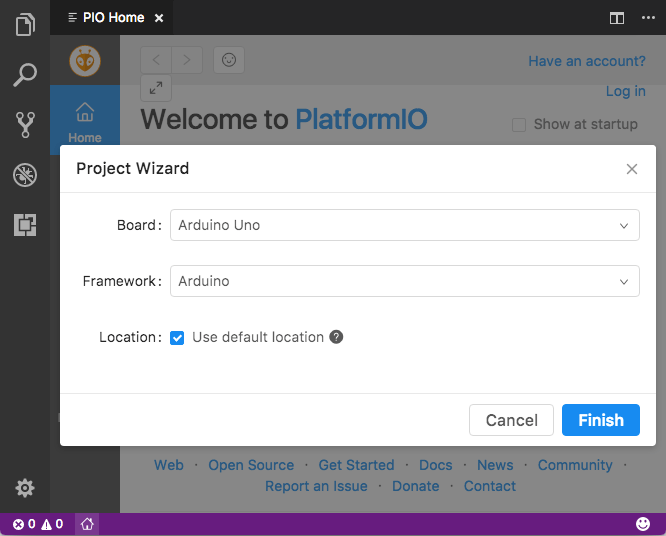666x536 pixels.
Task: Go forward with the right arrow
Action: pyautogui.click(x=187, y=60)
